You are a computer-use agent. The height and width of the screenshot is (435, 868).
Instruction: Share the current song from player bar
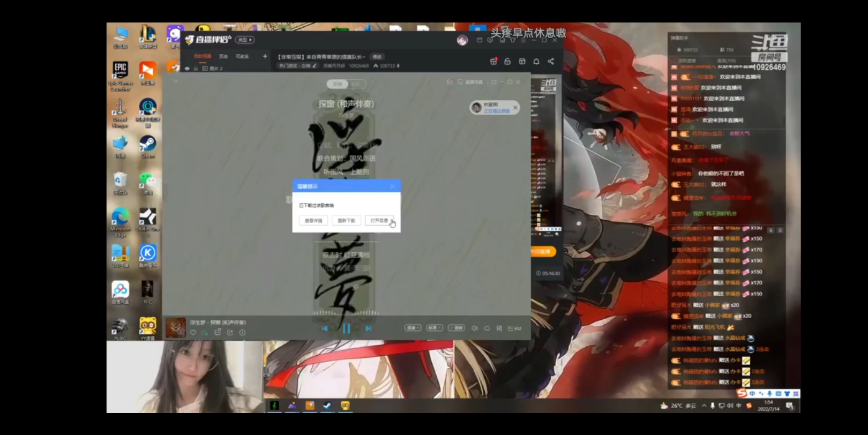(x=230, y=333)
